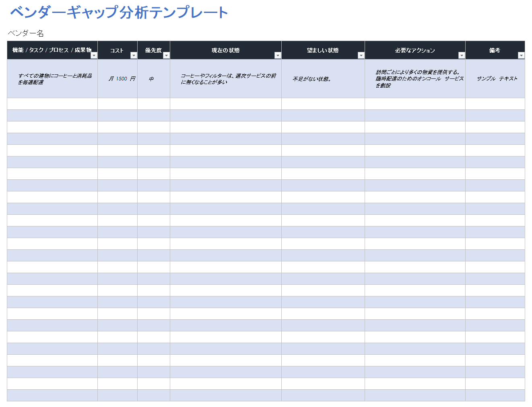This screenshot has width=532, height=407.
Task: Select the 現在の状態 header cell
Action: (x=226, y=50)
